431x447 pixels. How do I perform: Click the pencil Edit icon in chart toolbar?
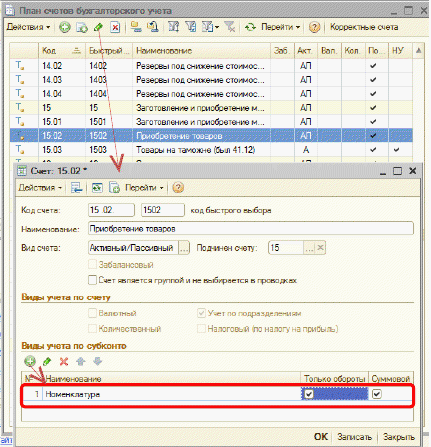coord(98,27)
